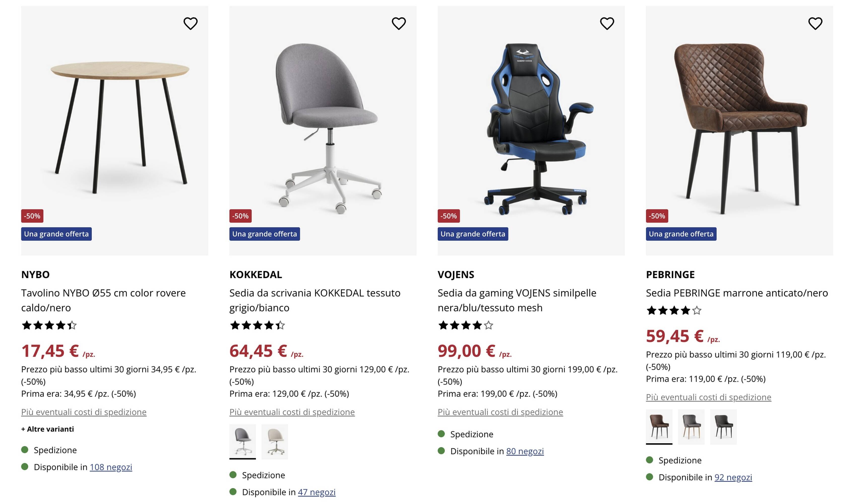This screenshot has width=842, height=504.
Task: Open "92 negozi" link for PEBRINGE
Action: (733, 477)
